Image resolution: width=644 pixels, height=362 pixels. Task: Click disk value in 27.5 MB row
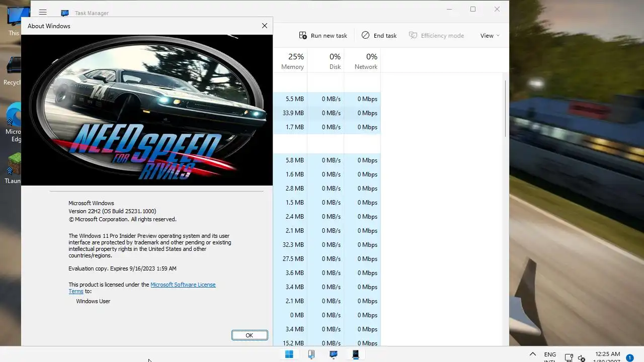pyautogui.click(x=326, y=259)
